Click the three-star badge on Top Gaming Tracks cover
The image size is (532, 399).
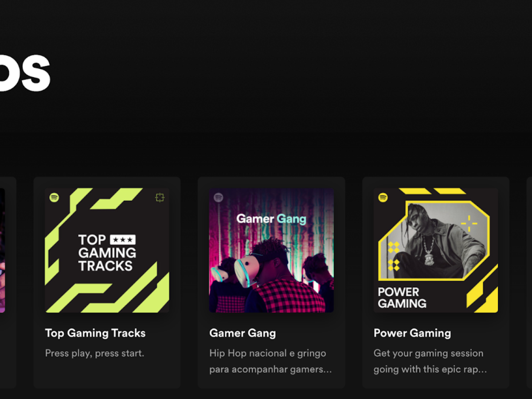(x=122, y=240)
